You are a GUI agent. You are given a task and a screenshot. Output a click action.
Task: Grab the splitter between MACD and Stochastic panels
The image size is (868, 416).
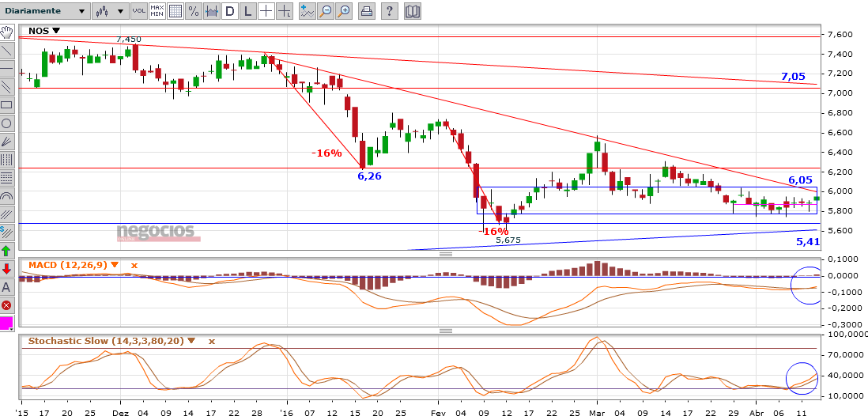[x=446, y=331]
